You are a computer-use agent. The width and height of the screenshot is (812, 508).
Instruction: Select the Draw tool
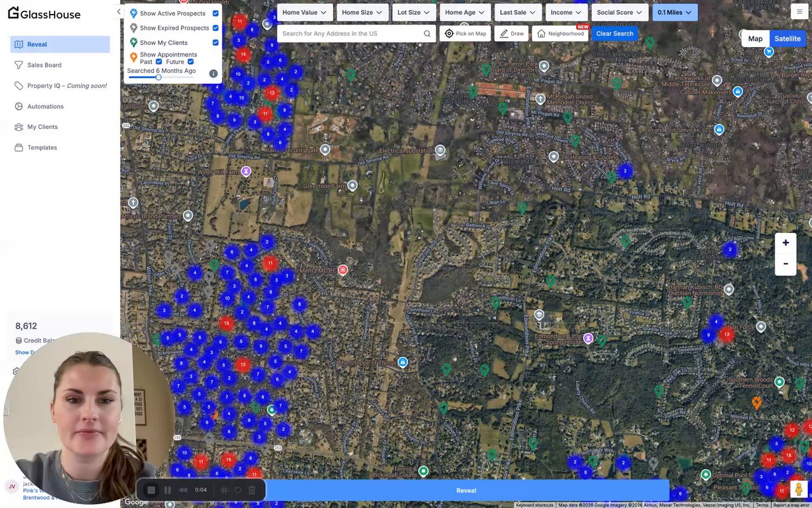512,34
